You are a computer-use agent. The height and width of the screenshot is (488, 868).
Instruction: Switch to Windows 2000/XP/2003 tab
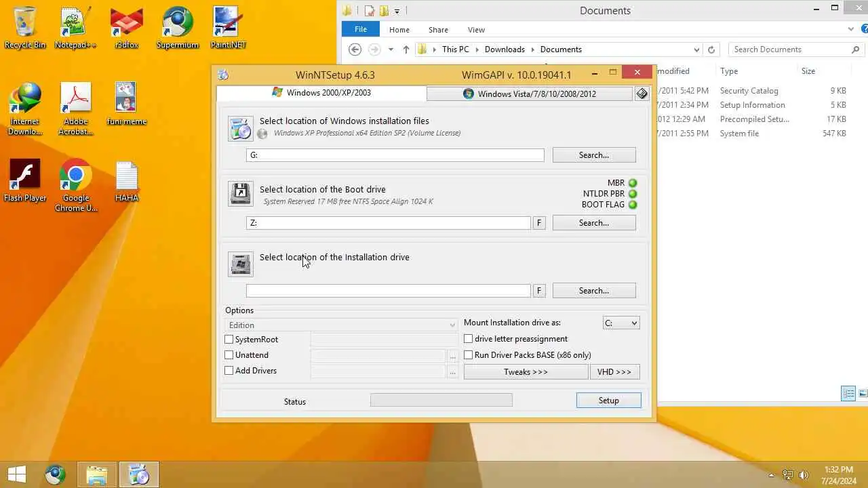[321, 93]
